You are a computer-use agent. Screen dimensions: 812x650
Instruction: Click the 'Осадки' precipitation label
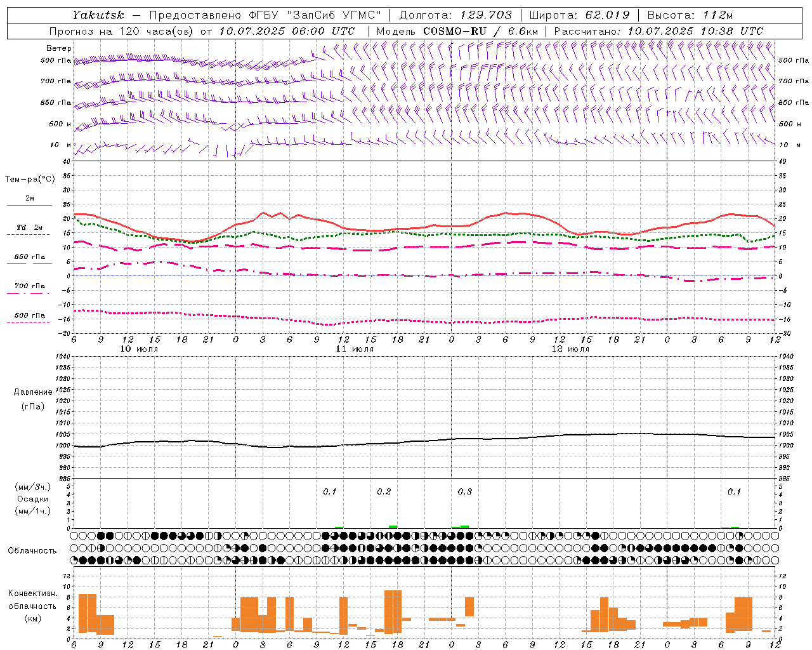[x=33, y=499]
